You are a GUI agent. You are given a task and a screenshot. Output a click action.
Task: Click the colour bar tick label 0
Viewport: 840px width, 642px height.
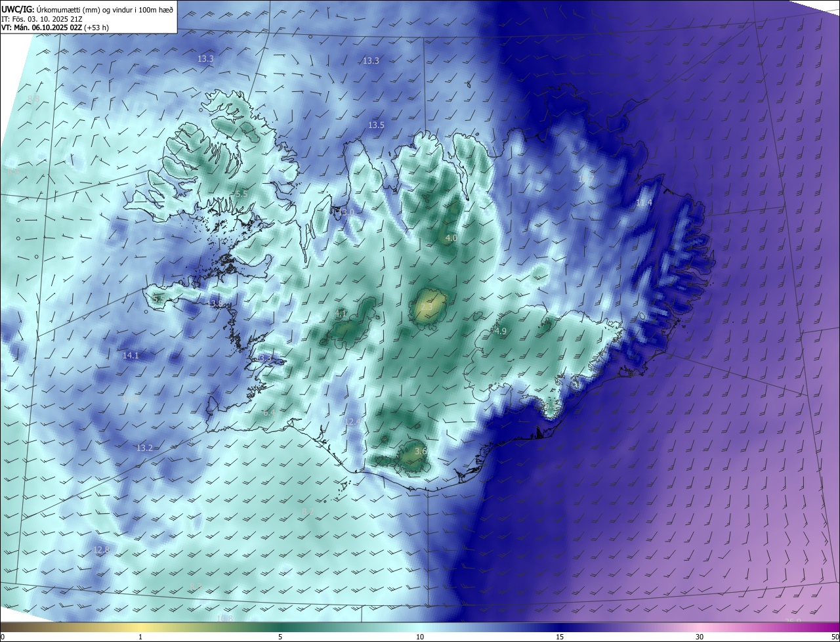[3, 637]
